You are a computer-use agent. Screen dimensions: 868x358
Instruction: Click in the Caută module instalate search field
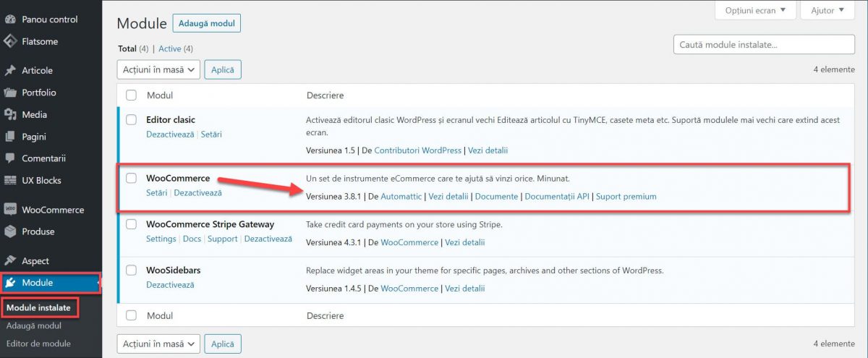[x=764, y=44]
